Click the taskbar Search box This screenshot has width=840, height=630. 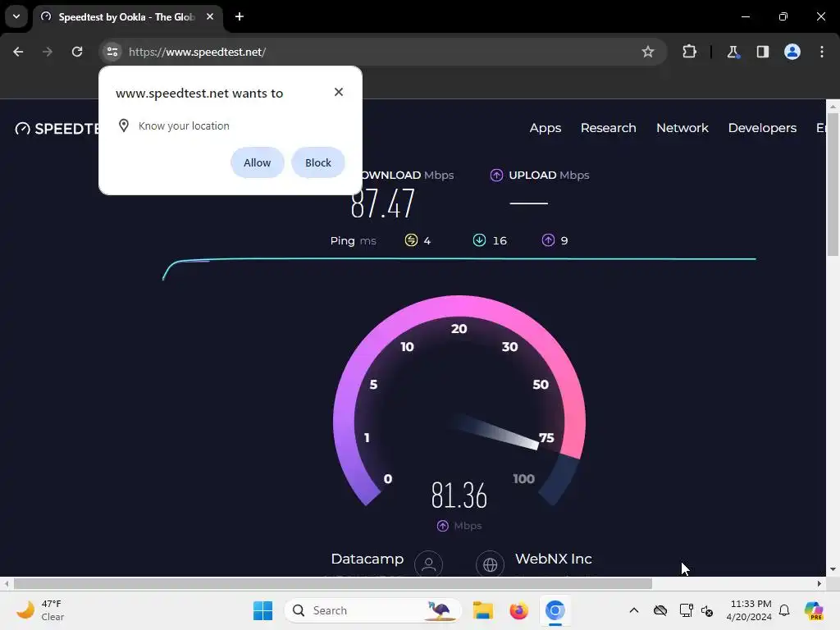point(373,610)
